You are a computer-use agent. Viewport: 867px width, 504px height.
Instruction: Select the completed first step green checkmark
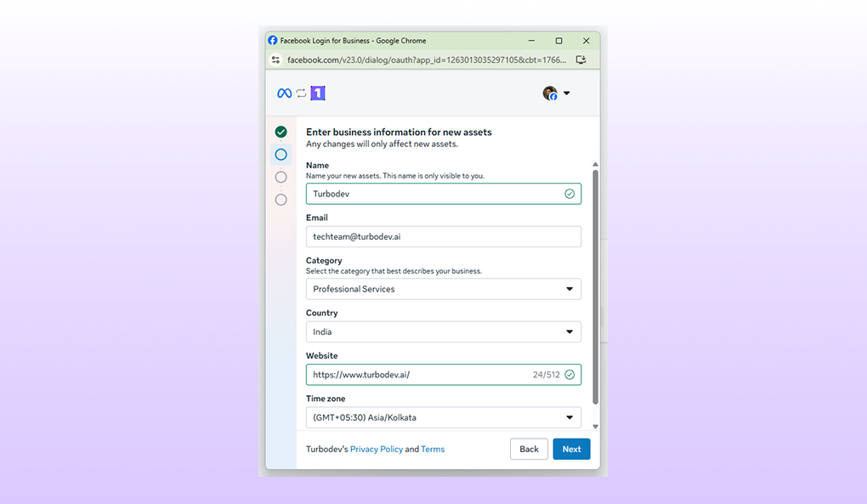click(280, 132)
